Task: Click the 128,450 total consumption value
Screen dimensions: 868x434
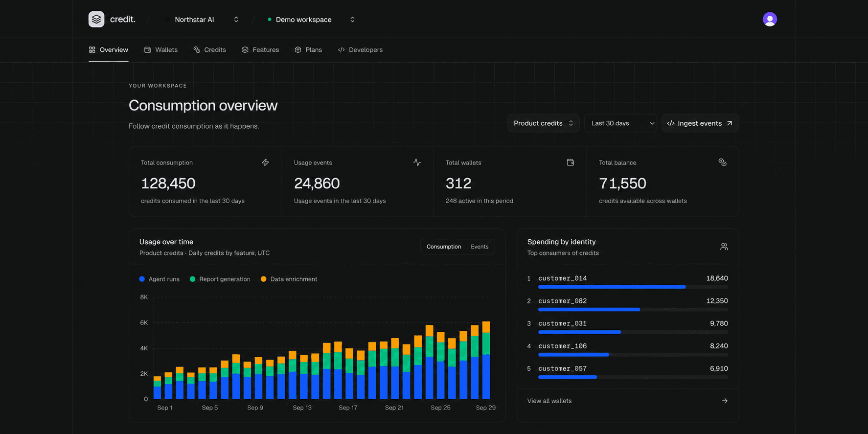Action: click(x=168, y=183)
